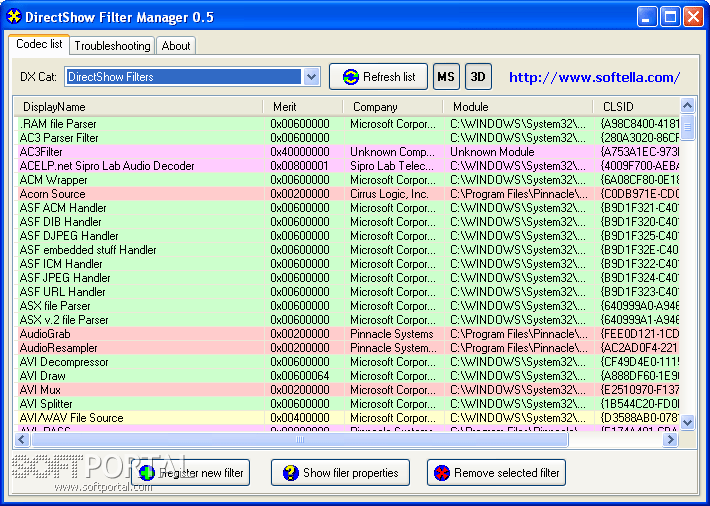The width and height of the screenshot is (710, 506).
Task: Select the AVI/WAV File Source row
Action: tap(347, 419)
